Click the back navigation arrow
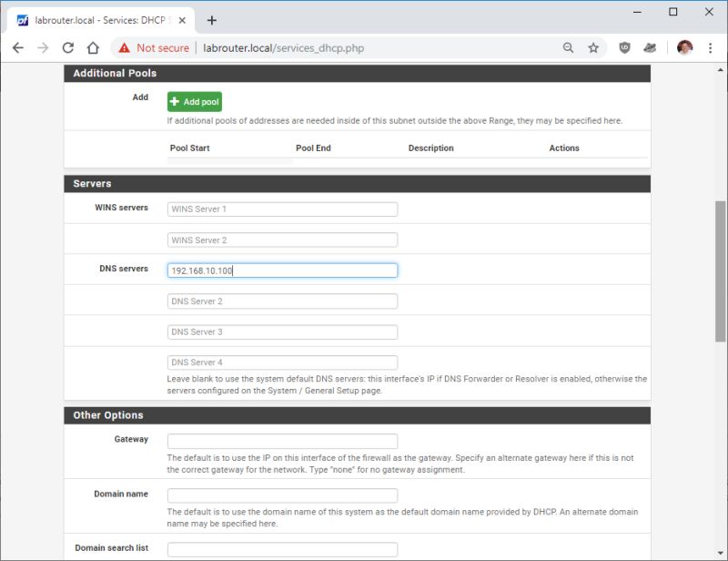The image size is (728, 561). point(16,48)
